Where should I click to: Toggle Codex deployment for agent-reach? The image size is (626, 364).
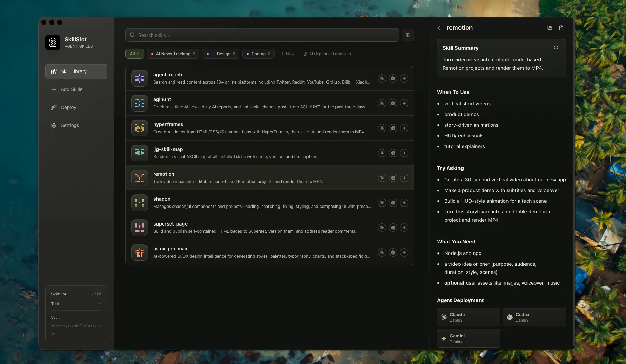(x=393, y=78)
